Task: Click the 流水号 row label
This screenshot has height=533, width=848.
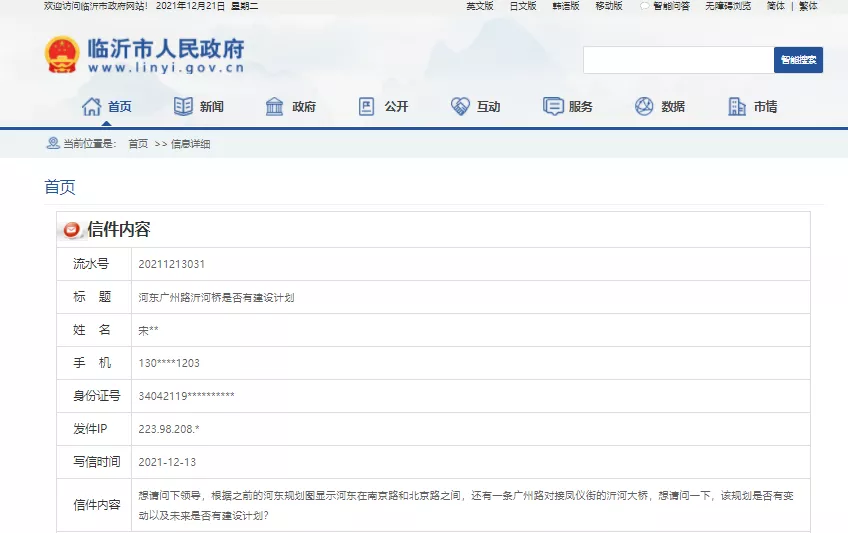Action: 91,264
